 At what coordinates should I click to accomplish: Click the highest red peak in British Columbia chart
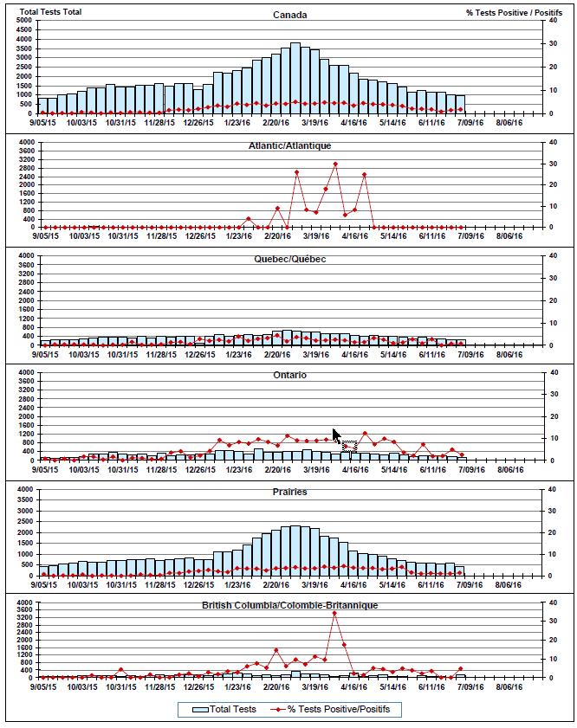(334, 613)
